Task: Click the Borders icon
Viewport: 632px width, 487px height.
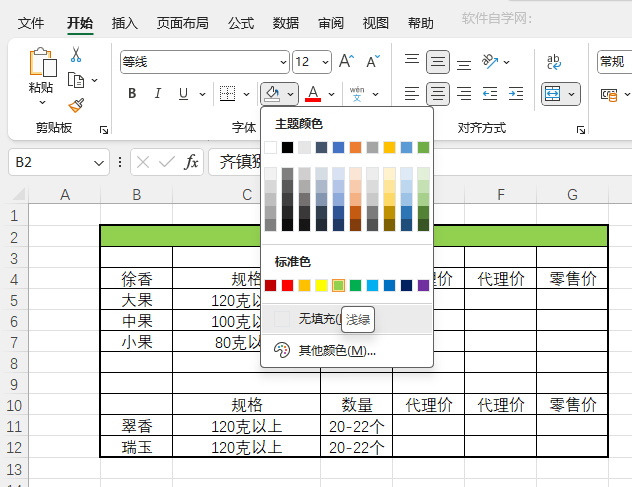Action: 227,94
